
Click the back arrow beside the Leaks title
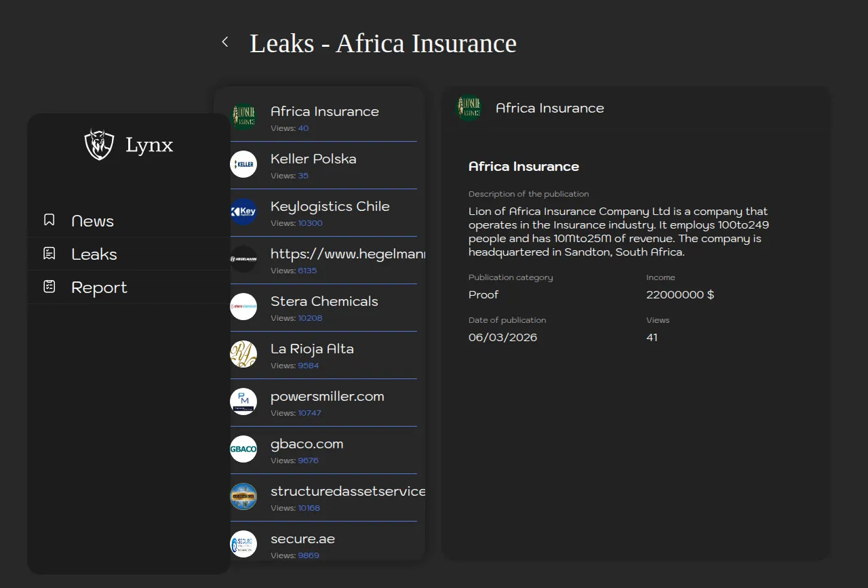[x=225, y=42]
